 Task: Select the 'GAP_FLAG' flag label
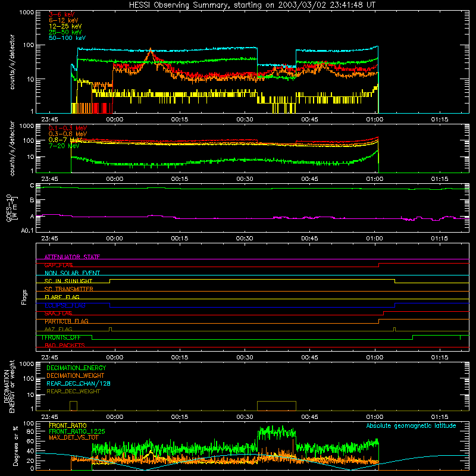[58, 265]
